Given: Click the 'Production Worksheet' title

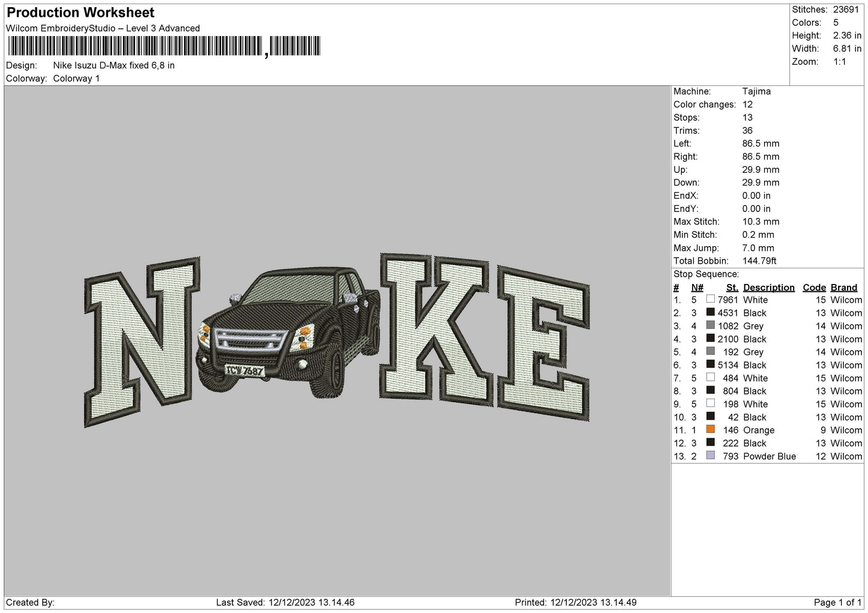Looking at the screenshot, I should point(80,13).
